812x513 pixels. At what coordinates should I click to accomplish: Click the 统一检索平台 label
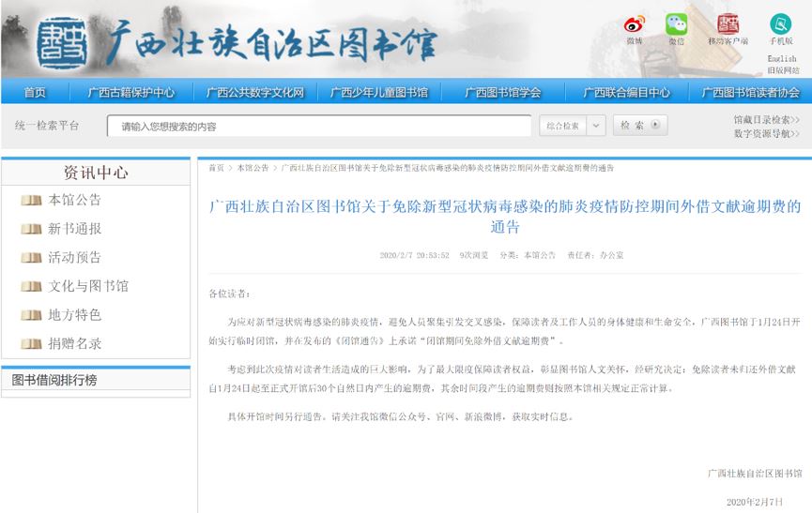(47, 125)
